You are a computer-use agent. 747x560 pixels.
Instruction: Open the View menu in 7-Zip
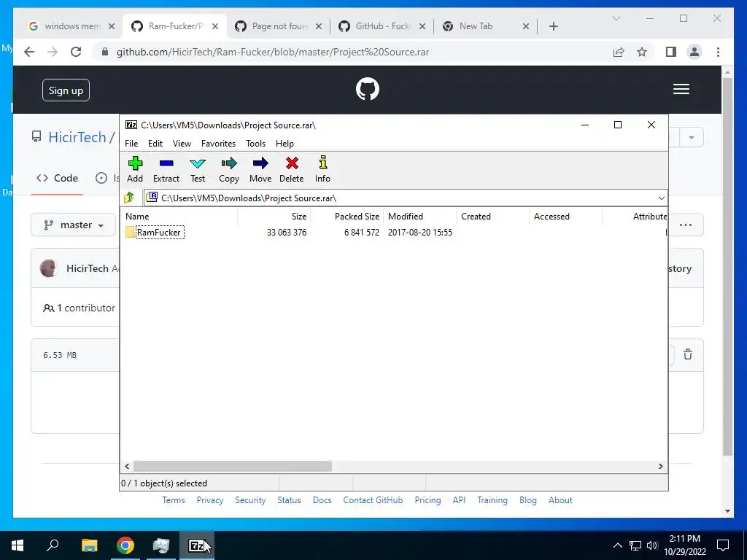tap(182, 144)
